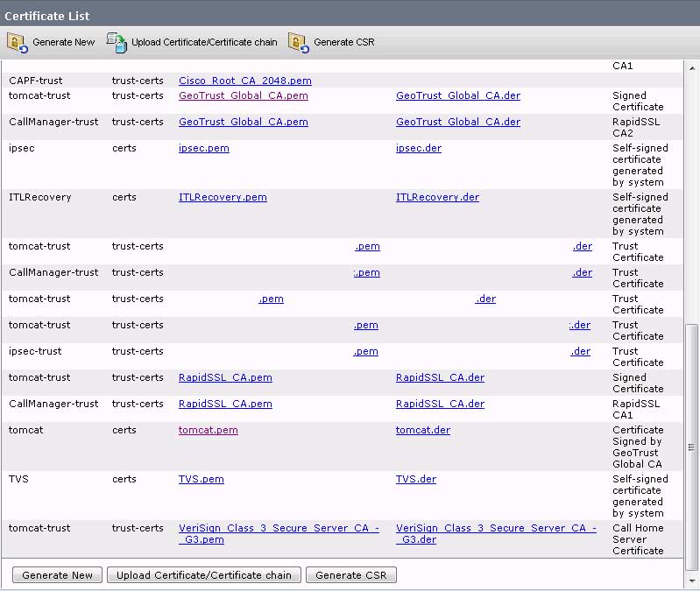Viewport: 700px width, 591px height.
Task: Click the Certificate List title
Action: pos(47,16)
